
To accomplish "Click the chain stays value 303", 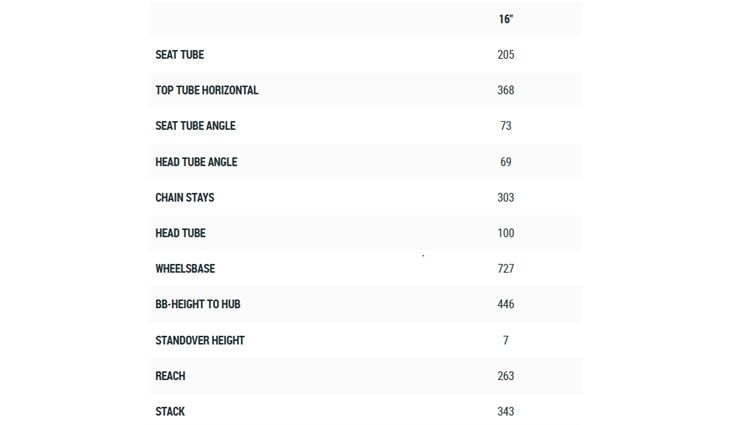I will 506,198.
